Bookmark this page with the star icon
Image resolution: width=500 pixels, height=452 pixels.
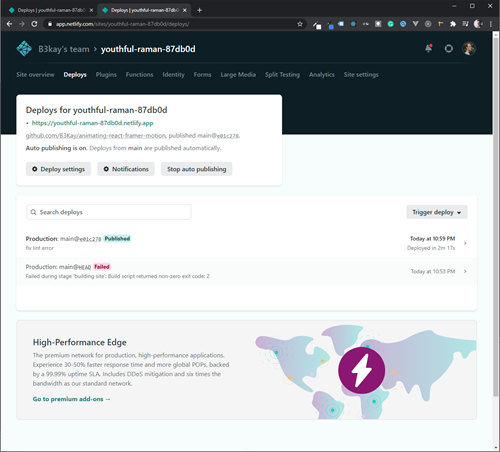(x=300, y=24)
